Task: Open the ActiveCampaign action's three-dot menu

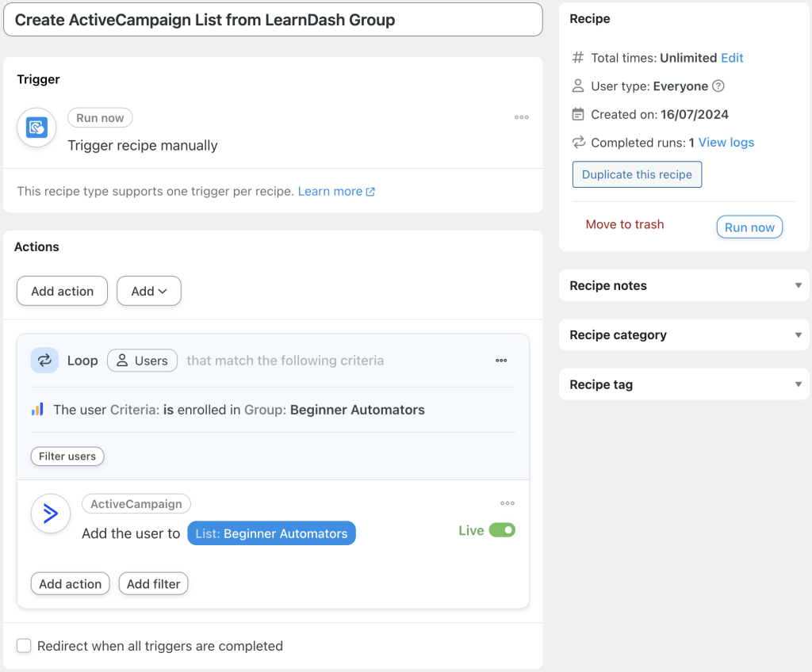Action: coord(507,503)
